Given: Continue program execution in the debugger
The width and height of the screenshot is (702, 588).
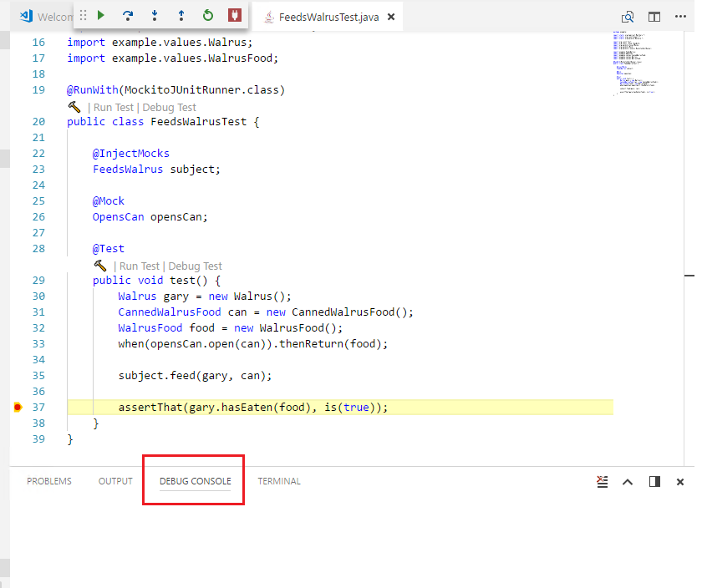Looking at the screenshot, I should [x=99, y=15].
